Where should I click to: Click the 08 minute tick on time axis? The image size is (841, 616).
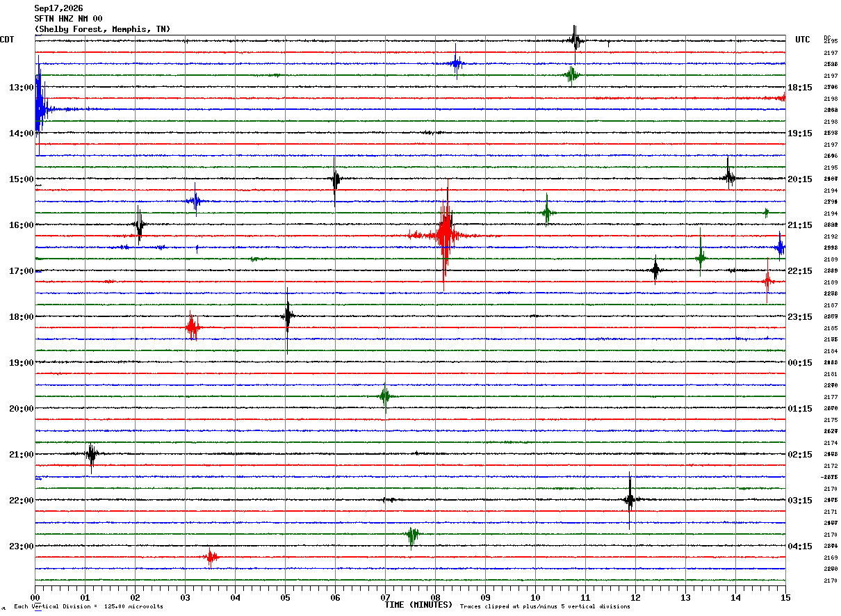(436, 597)
